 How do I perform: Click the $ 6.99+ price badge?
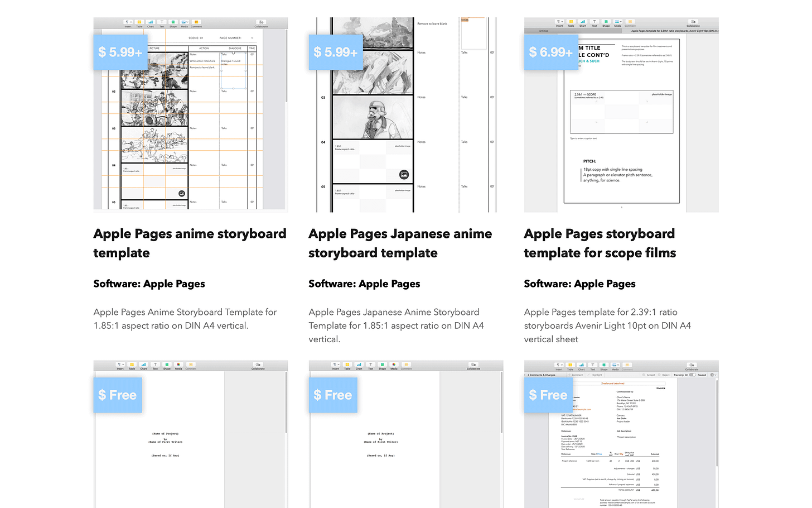coord(551,52)
